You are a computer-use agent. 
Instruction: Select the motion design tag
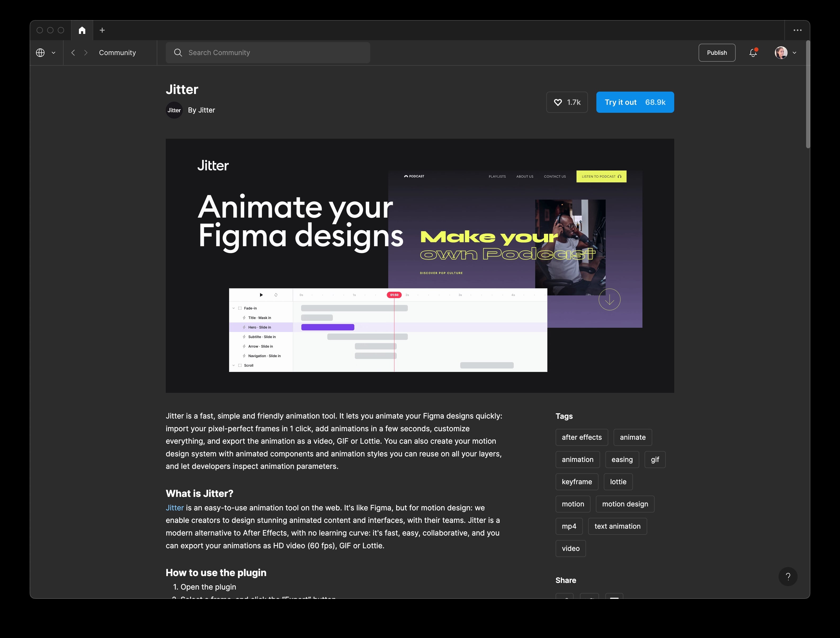pos(625,504)
